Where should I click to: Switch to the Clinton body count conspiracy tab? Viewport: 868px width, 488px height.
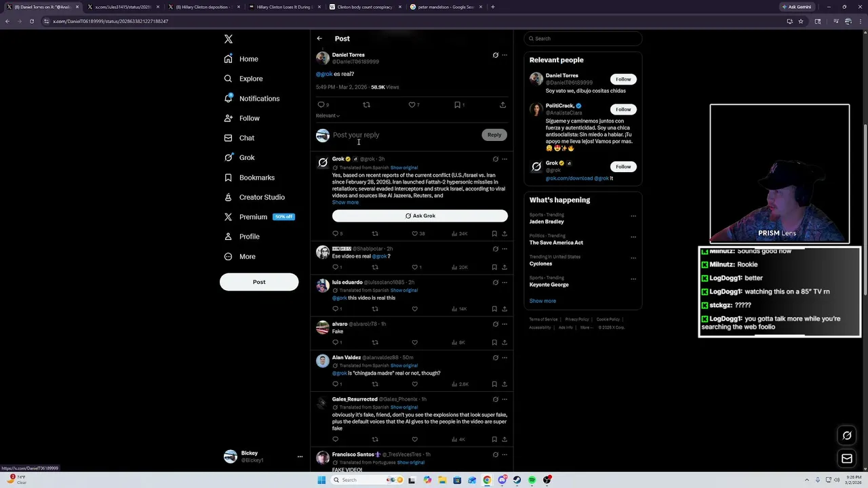pyautogui.click(x=364, y=7)
